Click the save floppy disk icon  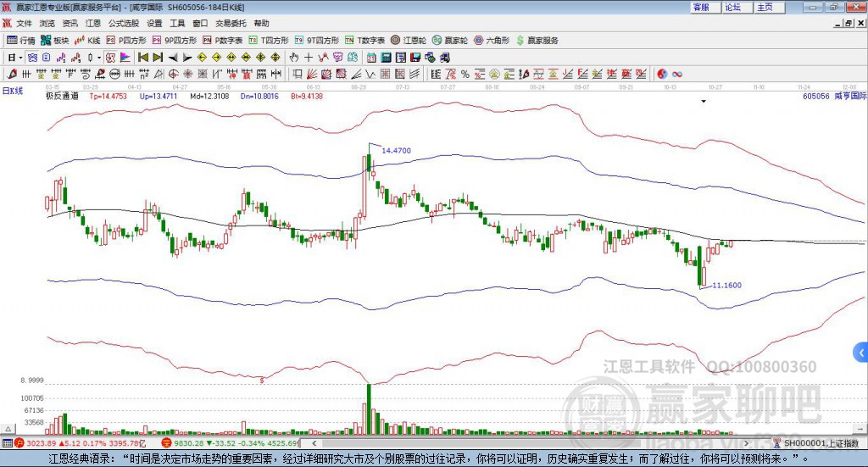tap(415, 58)
